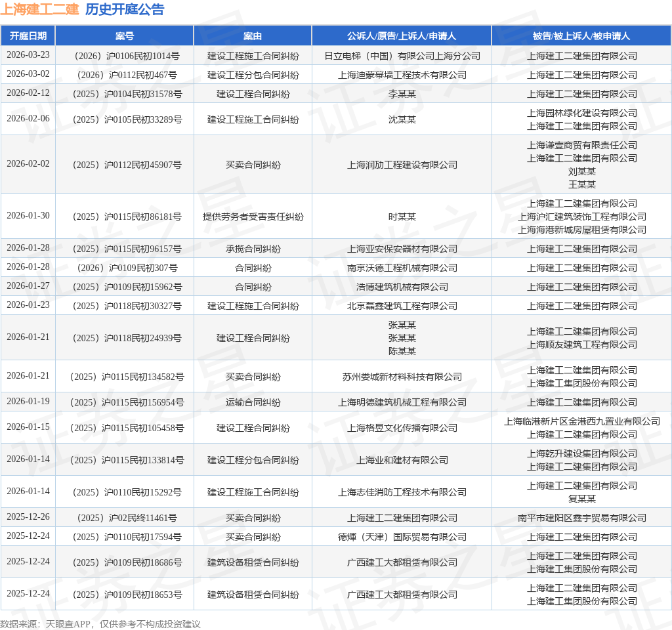Click case number (2025)沪0105民初33289号
This screenshot has height=630, width=672.
pyautogui.click(x=125, y=119)
